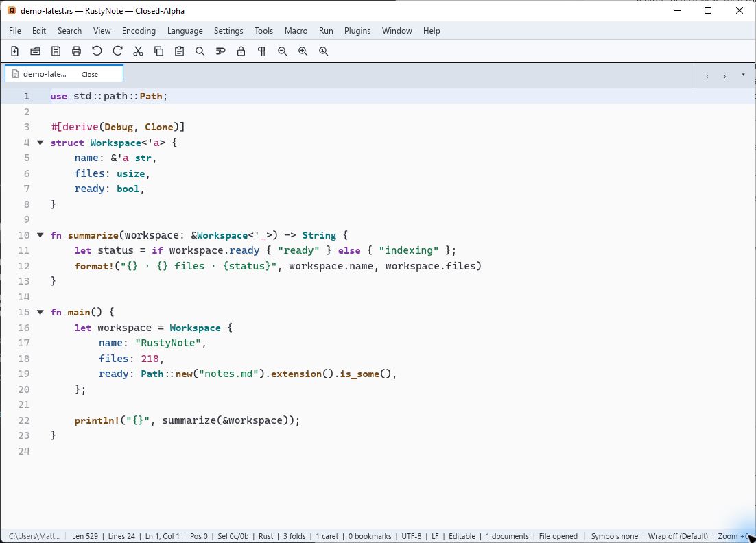Click '1 caret' in the status bar
Image resolution: width=756 pixels, height=543 pixels.
(x=327, y=536)
